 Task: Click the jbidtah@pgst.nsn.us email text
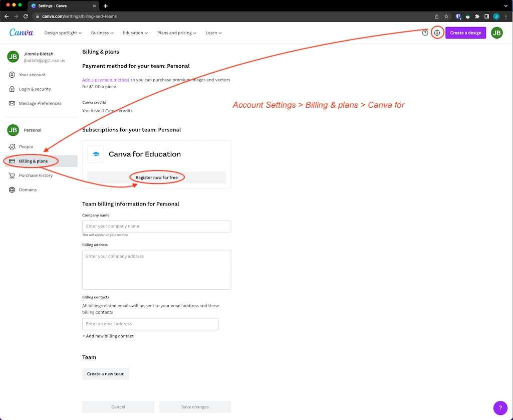click(x=44, y=61)
